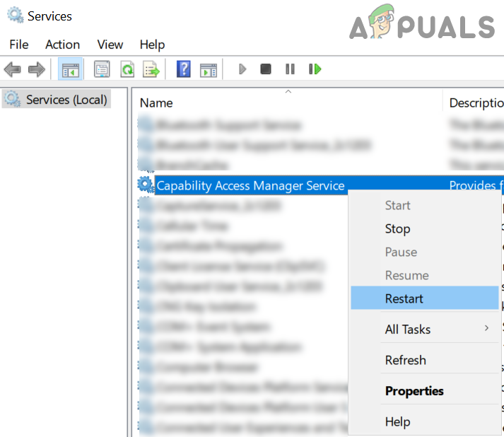The width and height of the screenshot is (504, 437).
Task: Toggle the Show/Hide Action Pane icon
Action: pyautogui.click(x=209, y=70)
